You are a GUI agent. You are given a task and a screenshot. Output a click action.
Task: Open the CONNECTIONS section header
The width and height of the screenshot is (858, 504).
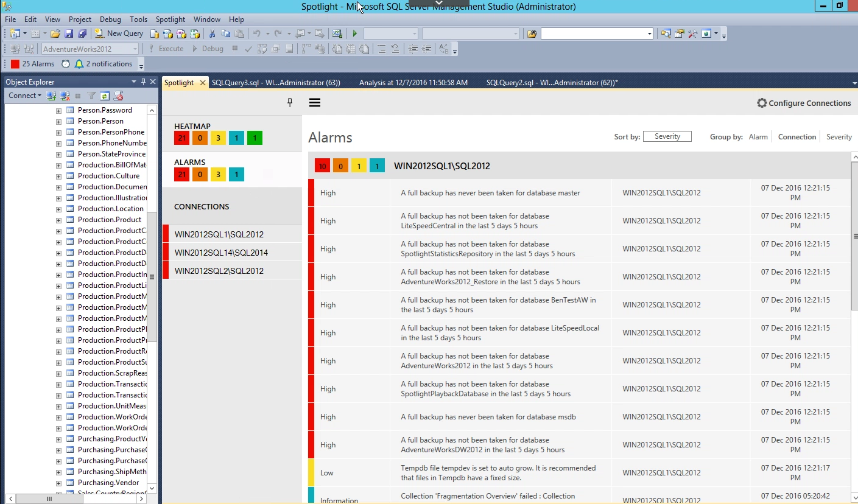pyautogui.click(x=232, y=206)
